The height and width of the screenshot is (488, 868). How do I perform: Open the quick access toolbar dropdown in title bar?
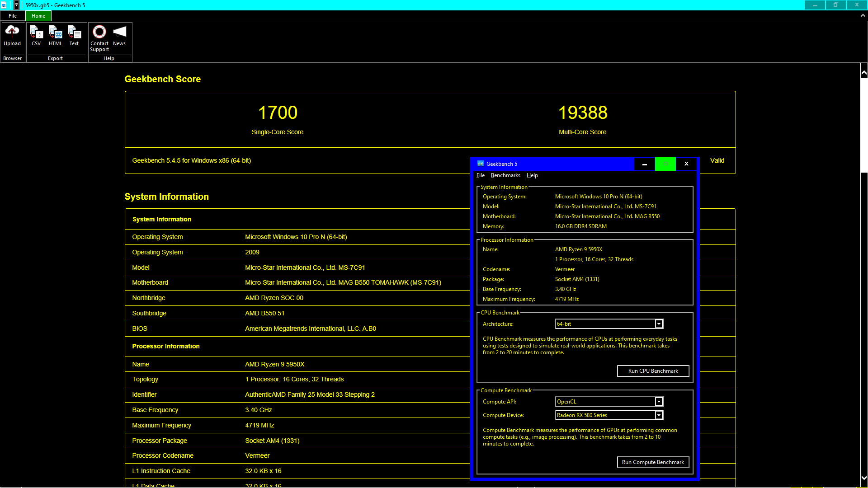pyautogui.click(x=16, y=5)
